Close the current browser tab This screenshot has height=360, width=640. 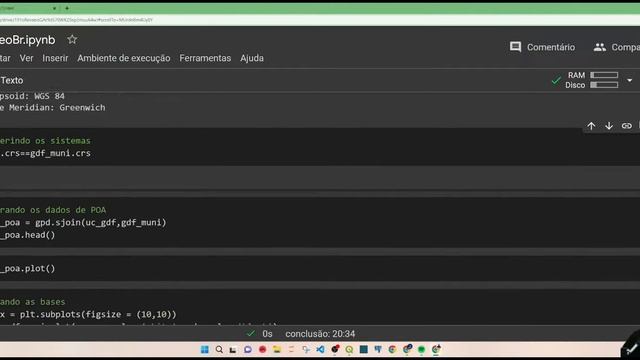tap(54, 8)
